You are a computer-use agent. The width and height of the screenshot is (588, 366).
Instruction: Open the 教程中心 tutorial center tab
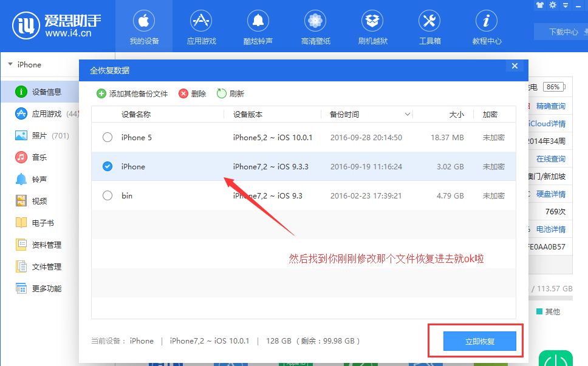click(487, 26)
